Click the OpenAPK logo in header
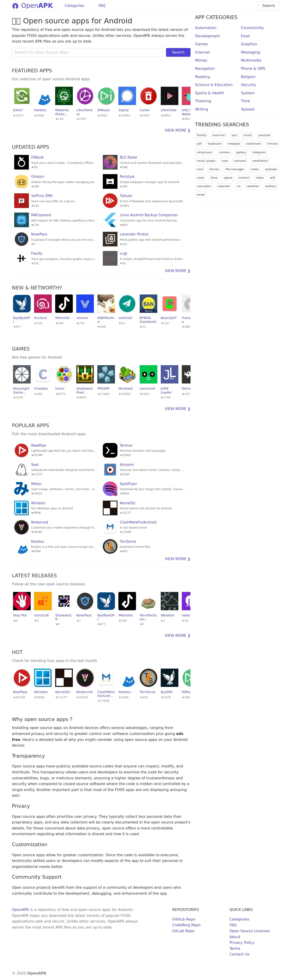 pyautogui.click(x=32, y=6)
